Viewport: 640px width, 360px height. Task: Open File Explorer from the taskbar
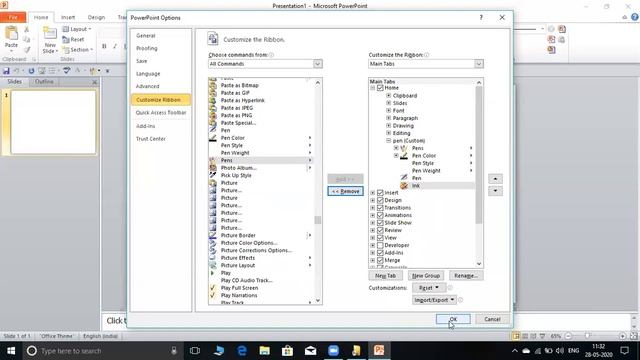point(264,351)
